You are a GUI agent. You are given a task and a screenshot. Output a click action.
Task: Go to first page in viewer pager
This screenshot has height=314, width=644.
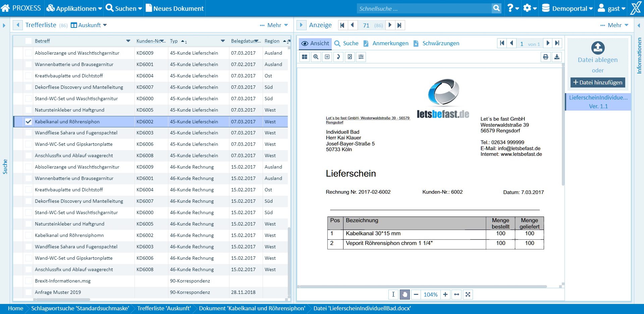point(502,43)
